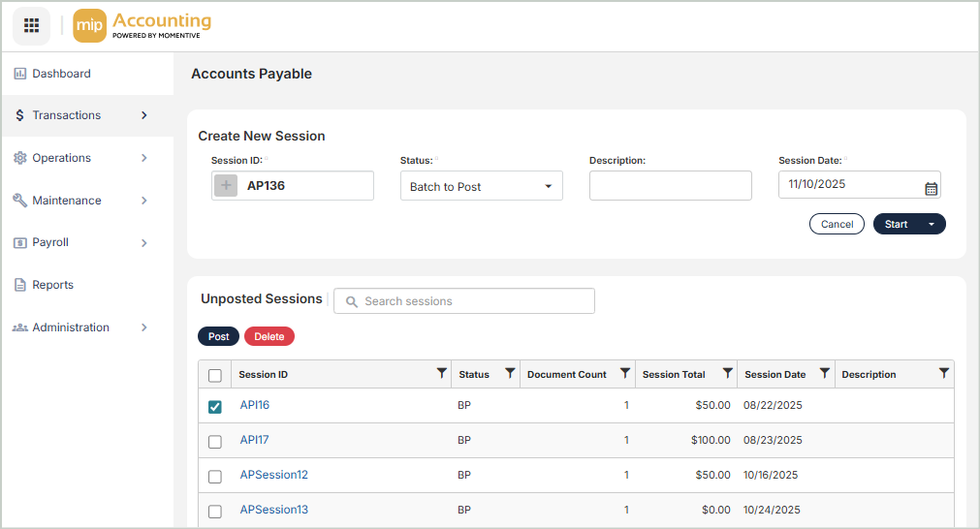Open the Status dropdown showing Batch to Post

(481, 186)
